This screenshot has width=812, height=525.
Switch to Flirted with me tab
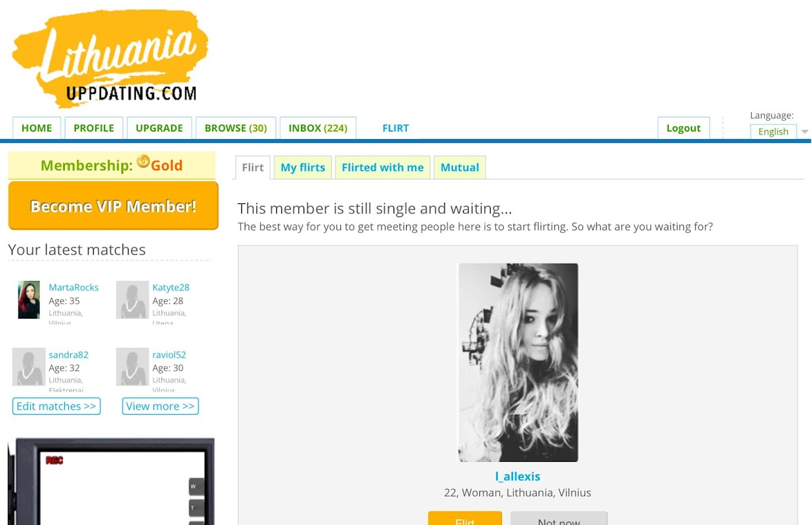(x=382, y=167)
